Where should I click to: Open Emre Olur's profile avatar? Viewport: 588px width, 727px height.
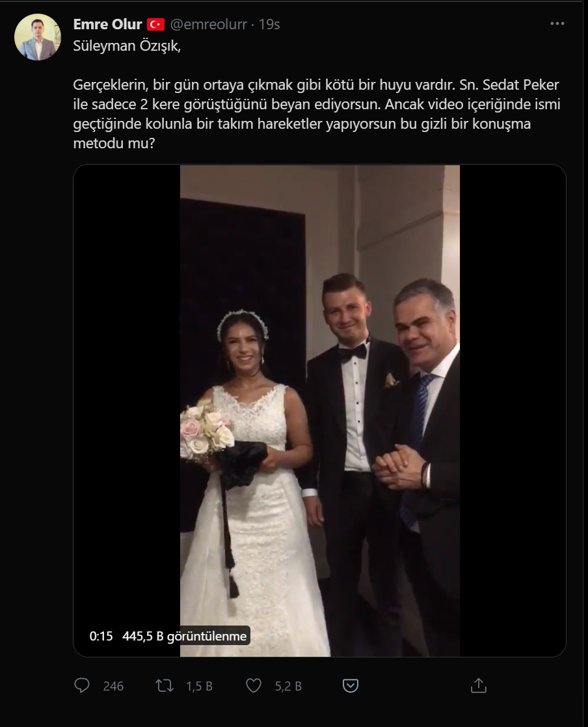(38, 37)
